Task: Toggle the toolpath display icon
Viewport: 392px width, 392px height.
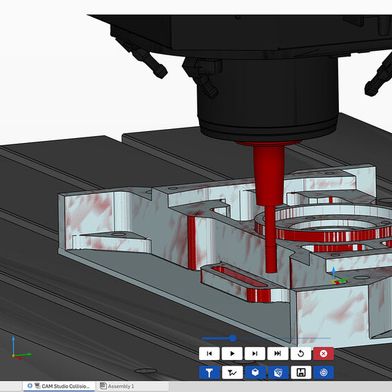Action: [232, 373]
